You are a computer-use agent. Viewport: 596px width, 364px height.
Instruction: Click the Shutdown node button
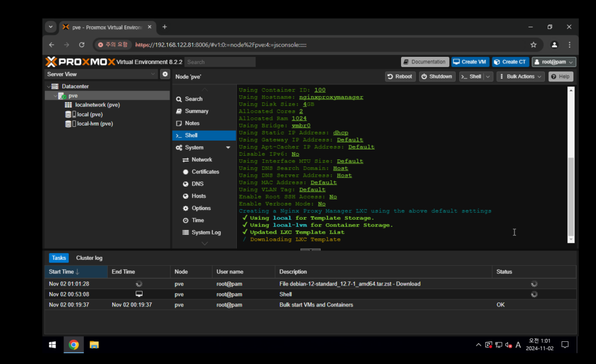[437, 77]
